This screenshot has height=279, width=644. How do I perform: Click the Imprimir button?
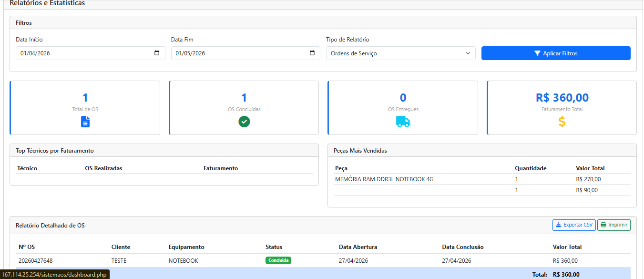coord(614,225)
